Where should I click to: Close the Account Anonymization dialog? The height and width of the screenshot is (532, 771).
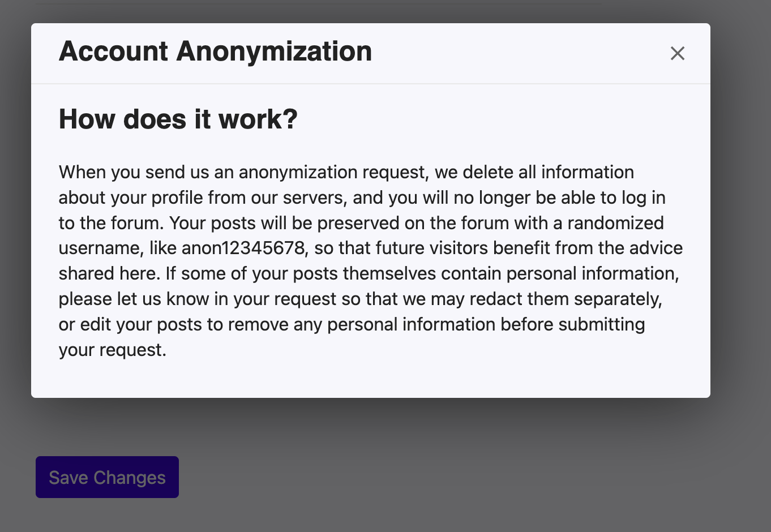[x=677, y=53]
